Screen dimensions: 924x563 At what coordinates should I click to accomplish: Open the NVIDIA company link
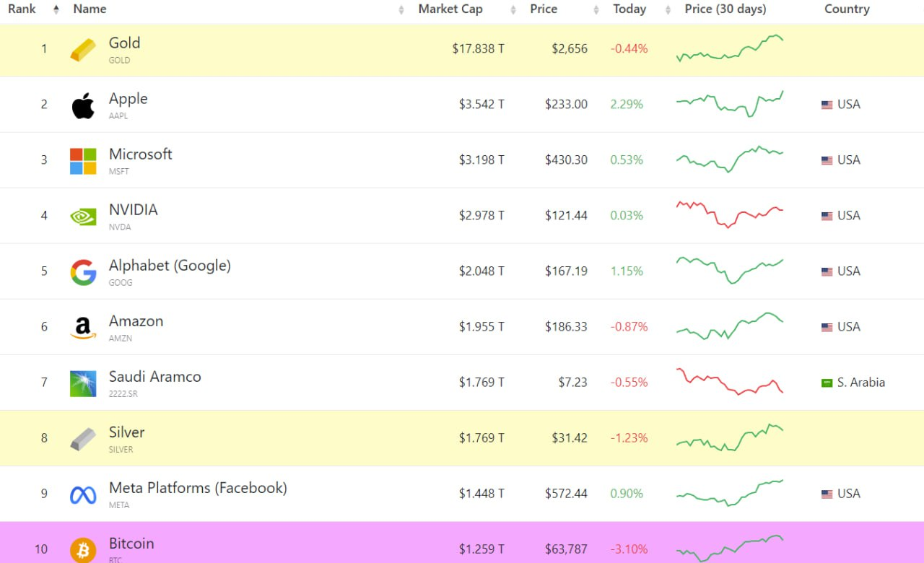point(133,210)
